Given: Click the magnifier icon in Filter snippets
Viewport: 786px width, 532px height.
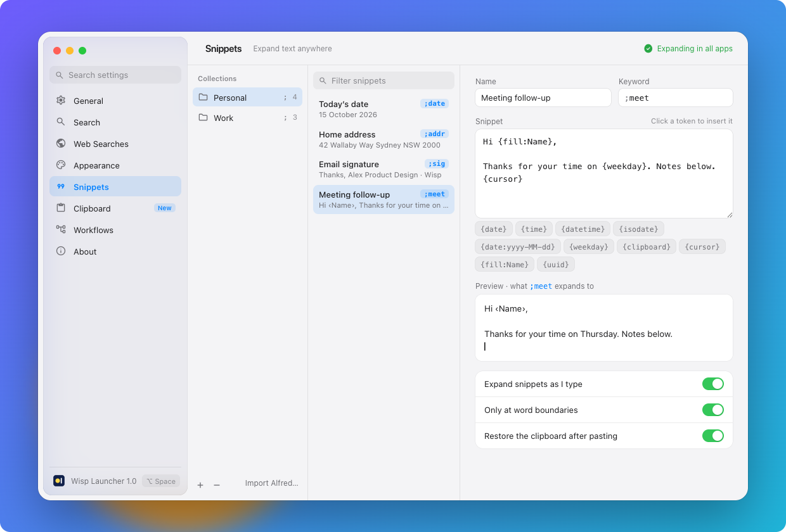Looking at the screenshot, I should (x=323, y=80).
